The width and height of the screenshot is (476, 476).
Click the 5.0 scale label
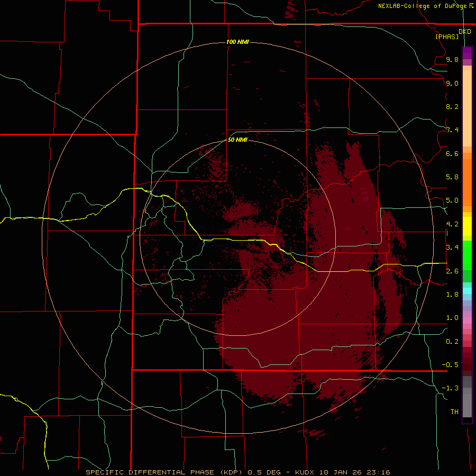452,200
